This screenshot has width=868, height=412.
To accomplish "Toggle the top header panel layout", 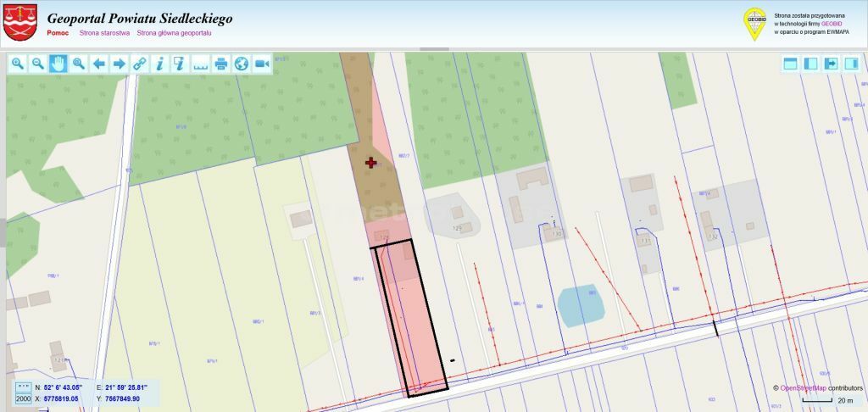I will point(790,64).
